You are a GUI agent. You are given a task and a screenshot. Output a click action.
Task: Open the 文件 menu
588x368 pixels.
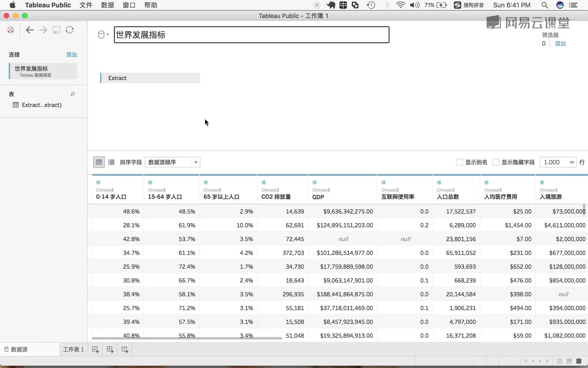click(x=86, y=5)
